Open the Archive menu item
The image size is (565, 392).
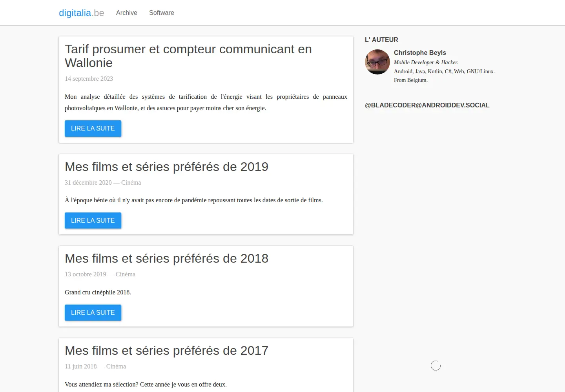click(126, 13)
